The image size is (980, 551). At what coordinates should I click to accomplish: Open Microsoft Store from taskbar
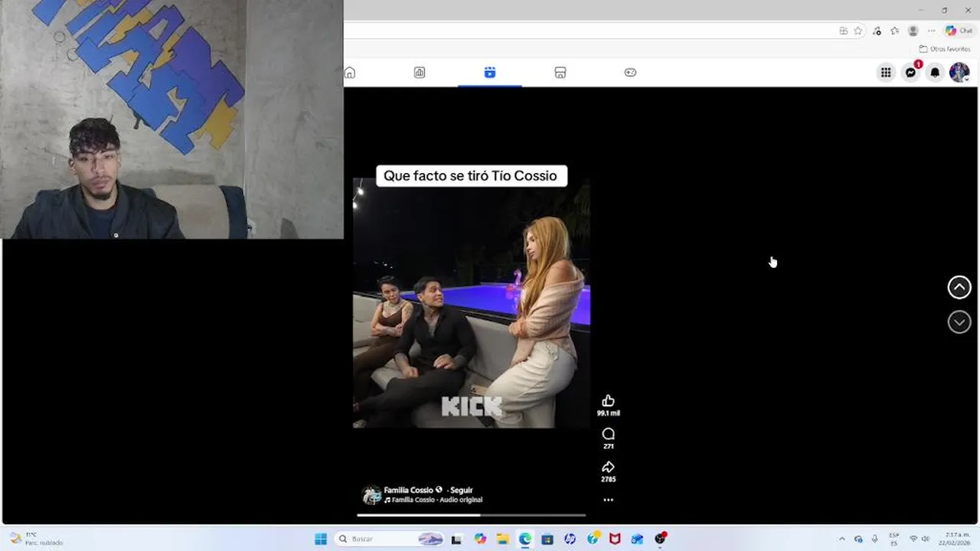[x=547, y=539]
